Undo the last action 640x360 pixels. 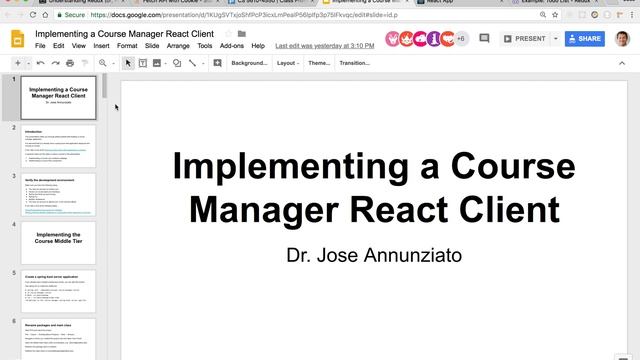(40, 63)
